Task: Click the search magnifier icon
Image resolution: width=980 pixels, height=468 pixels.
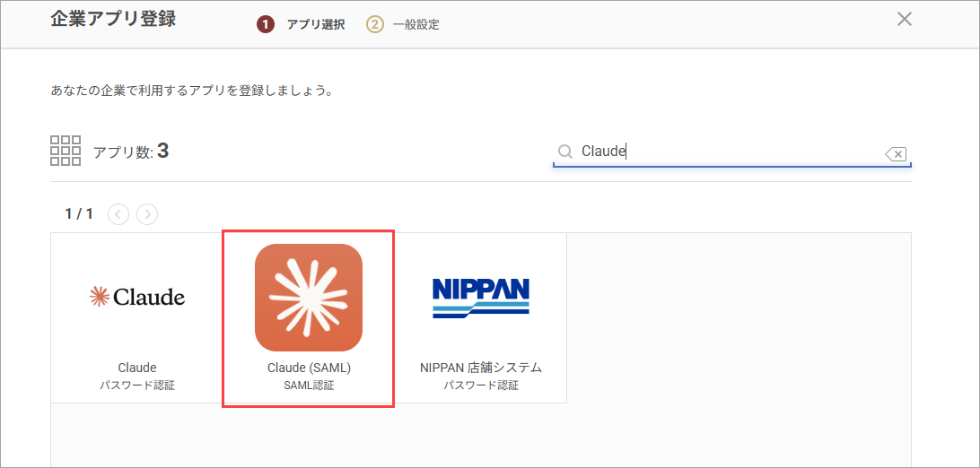Action: (565, 152)
